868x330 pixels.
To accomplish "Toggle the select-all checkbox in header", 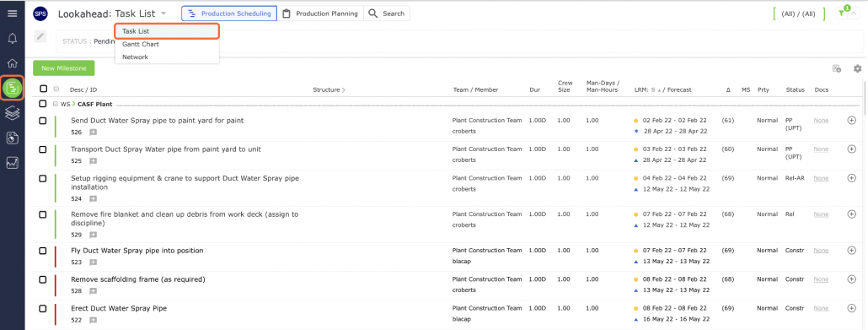I will 43,89.
